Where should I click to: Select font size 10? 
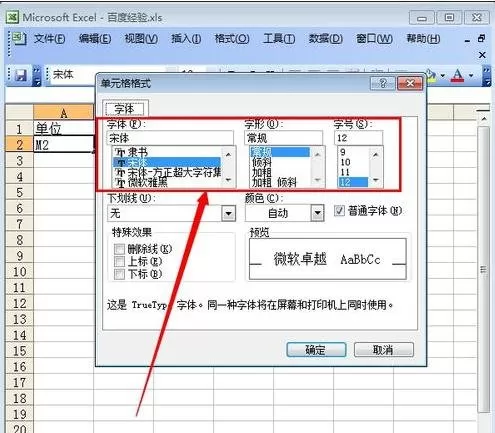(353, 162)
